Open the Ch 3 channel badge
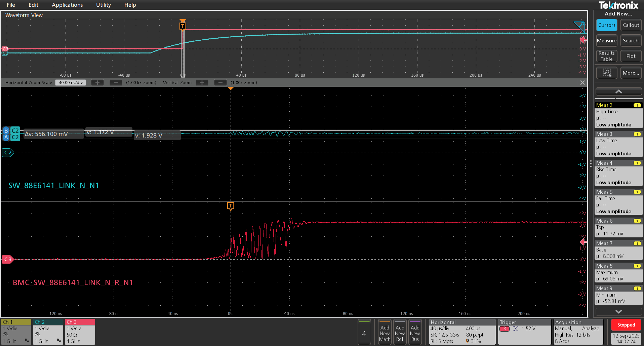The width and height of the screenshot is (644, 346). tap(80, 332)
